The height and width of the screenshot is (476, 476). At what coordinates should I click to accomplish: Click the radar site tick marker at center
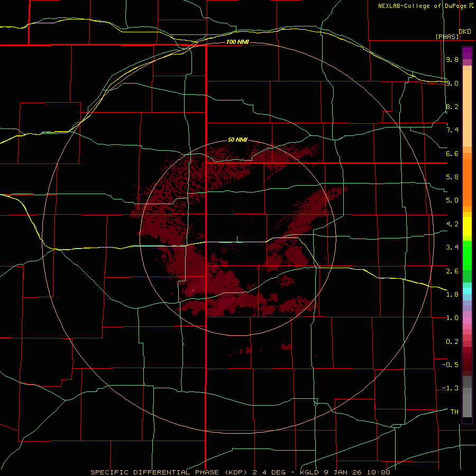[237, 239]
